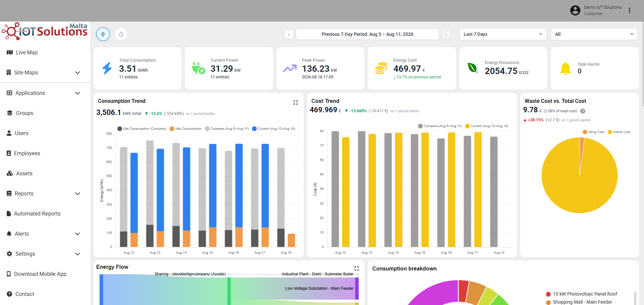The image size is (644, 305).
Task: Open the three-dot user menu
Action: click(x=630, y=10)
